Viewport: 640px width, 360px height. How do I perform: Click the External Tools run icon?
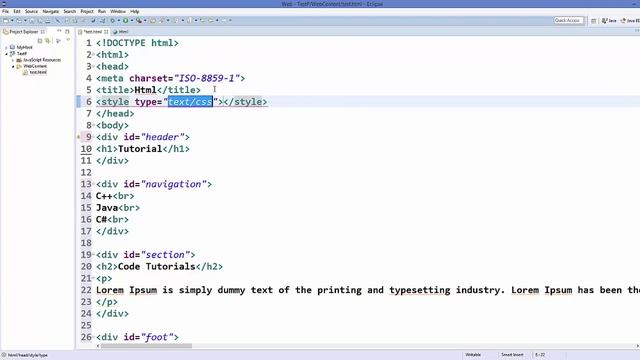coord(139,20)
